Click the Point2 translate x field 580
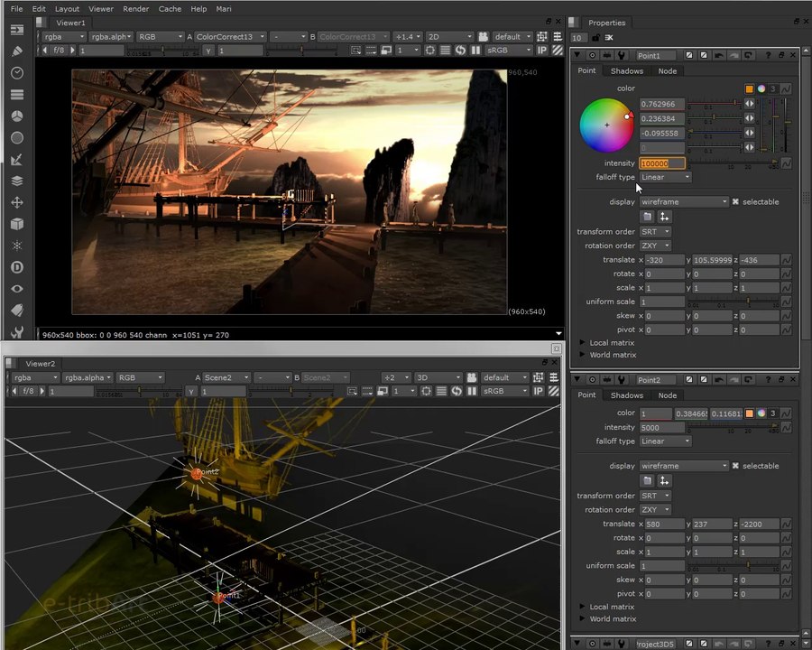812x650 pixels. click(665, 524)
